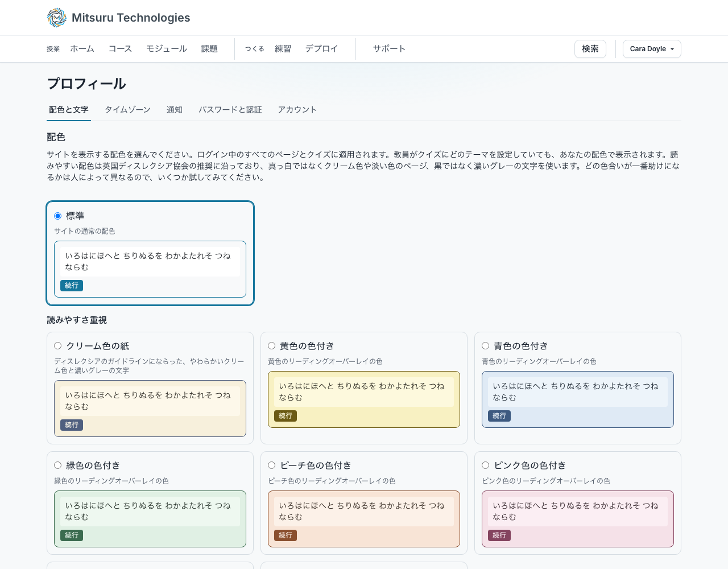This screenshot has width=728, height=569.
Task: Click the blue tint preview swatch
Action: click(578, 399)
